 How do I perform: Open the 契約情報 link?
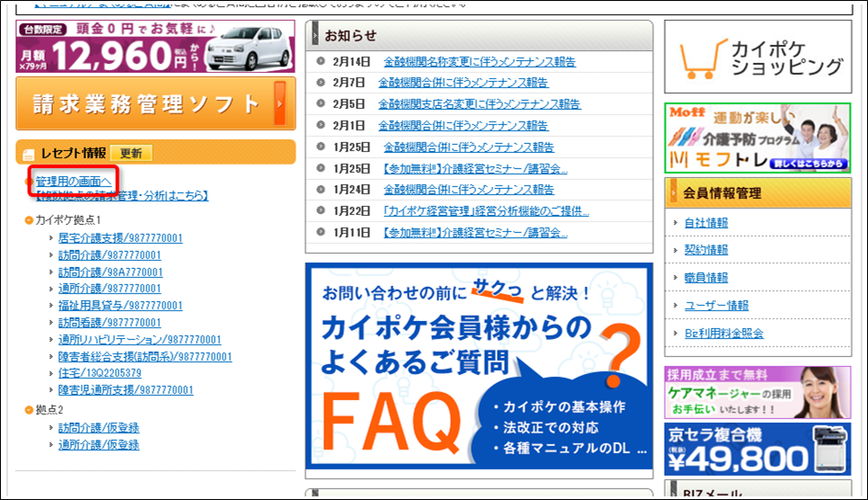pyautogui.click(x=705, y=250)
